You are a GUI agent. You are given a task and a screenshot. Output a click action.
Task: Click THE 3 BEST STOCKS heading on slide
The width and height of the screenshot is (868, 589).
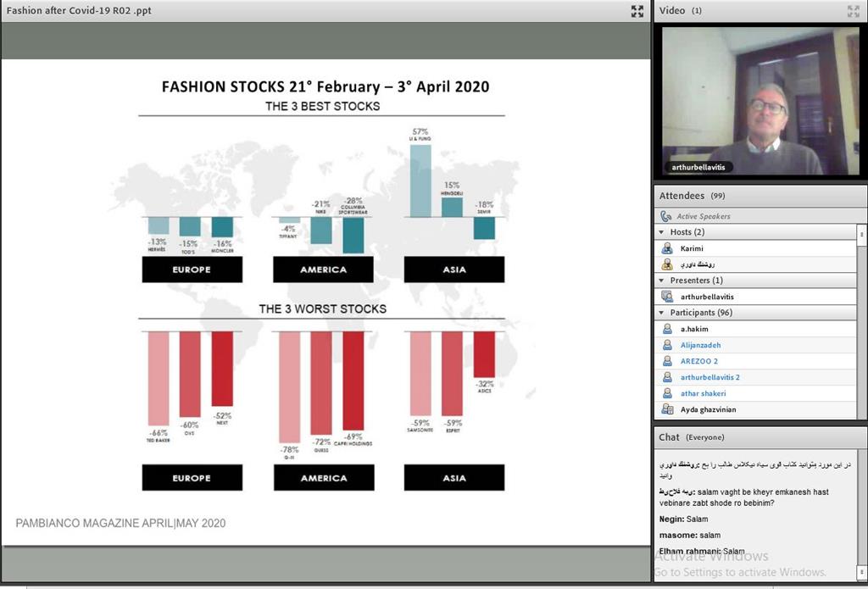tap(323, 106)
